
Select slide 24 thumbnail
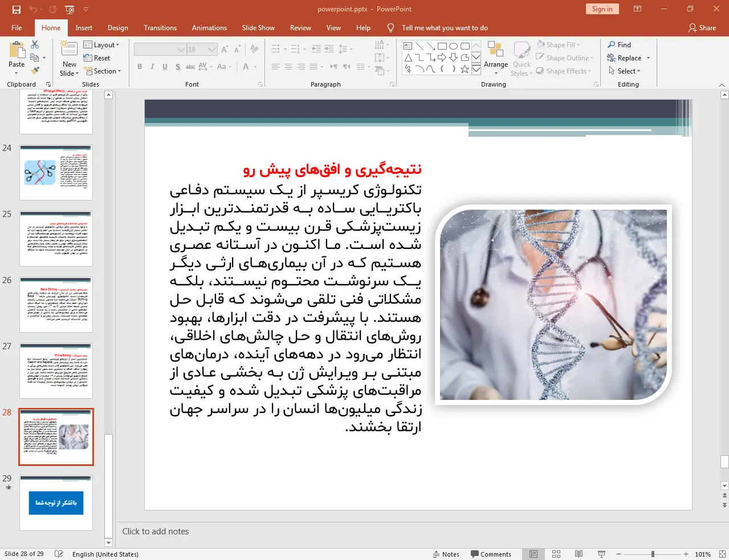coord(56,173)
